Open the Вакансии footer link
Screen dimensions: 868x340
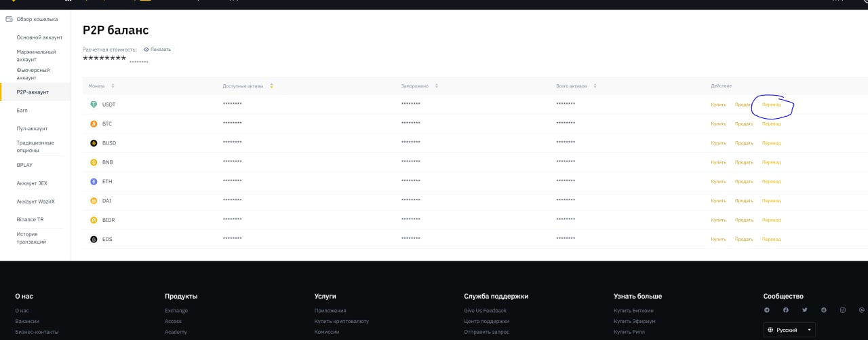pyautogui.click(x=27, y=321)
